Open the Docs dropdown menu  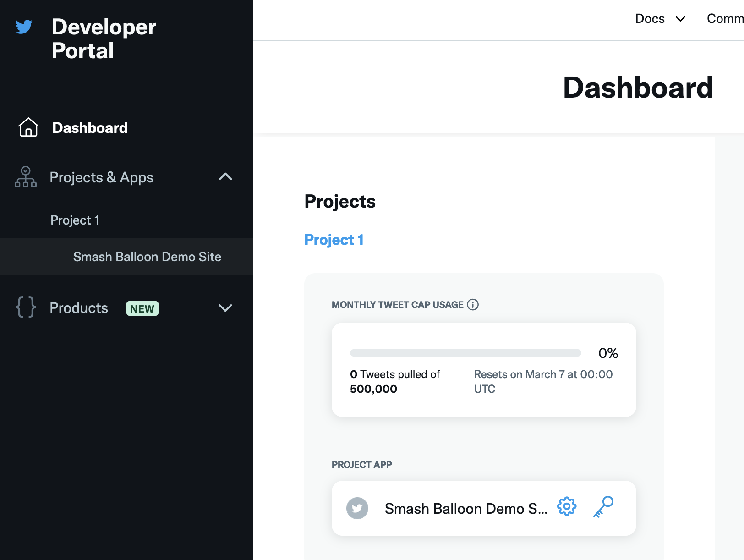(660, 19)
